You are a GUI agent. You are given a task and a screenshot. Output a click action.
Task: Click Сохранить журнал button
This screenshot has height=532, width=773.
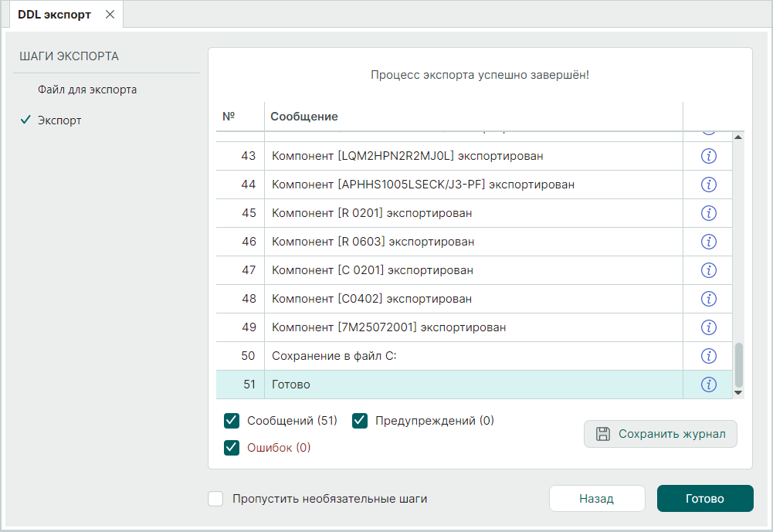click(660, 434)
